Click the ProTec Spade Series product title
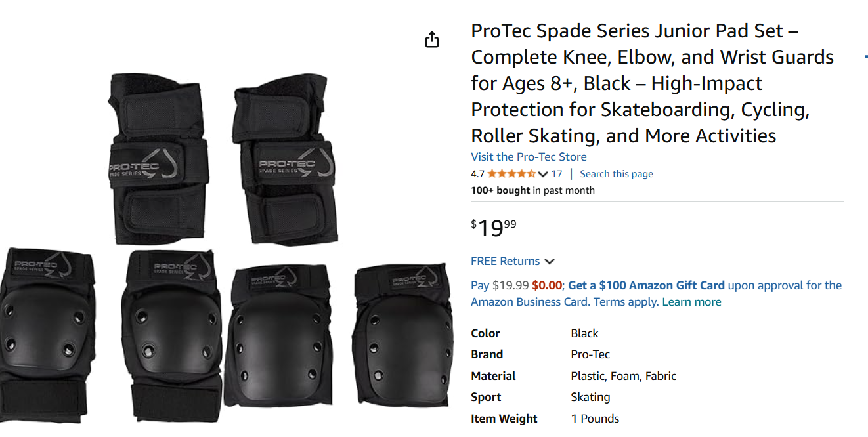 [652, 83]
